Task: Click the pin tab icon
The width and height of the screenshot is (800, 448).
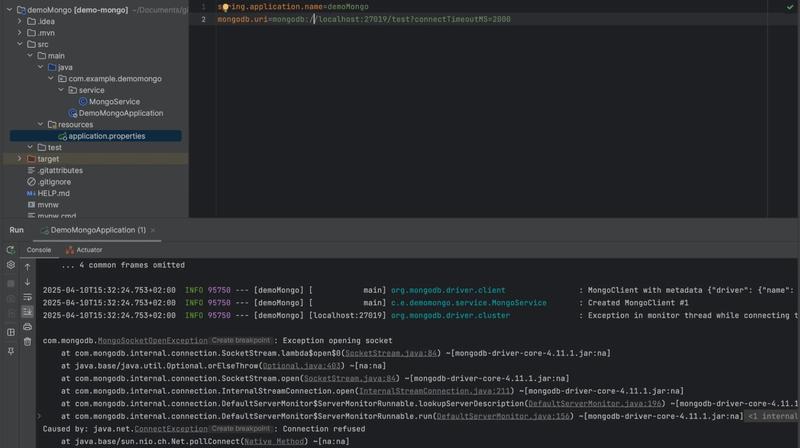Action: pyautogui.click(x=11, y=351)
